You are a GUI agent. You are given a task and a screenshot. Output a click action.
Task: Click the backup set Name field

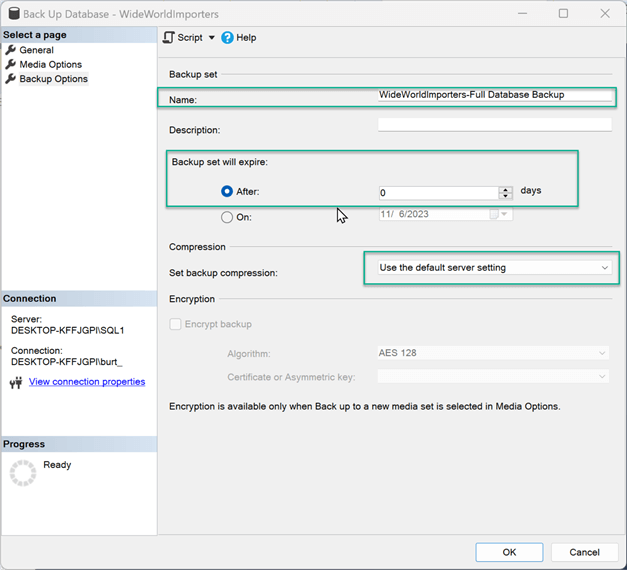coord(495,95)
